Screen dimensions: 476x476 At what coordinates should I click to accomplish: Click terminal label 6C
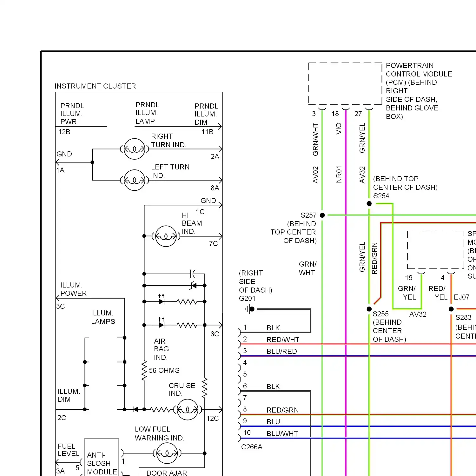coord(215,334)
